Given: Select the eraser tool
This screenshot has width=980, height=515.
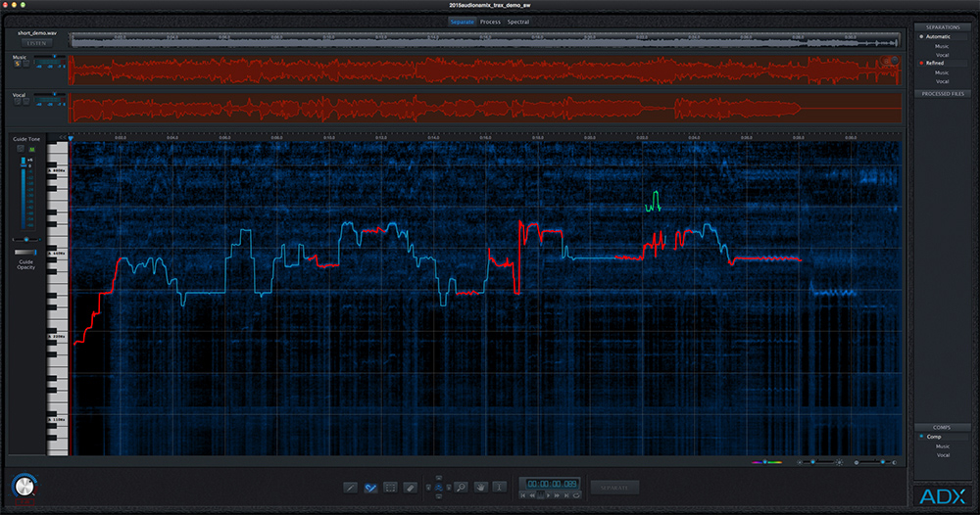Looking at the screenshot, I should (x=411, y=487).
